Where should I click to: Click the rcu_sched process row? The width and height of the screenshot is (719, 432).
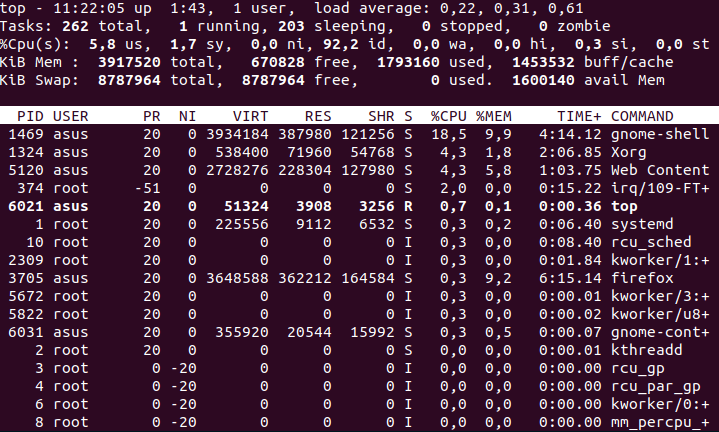click(359, 242)
